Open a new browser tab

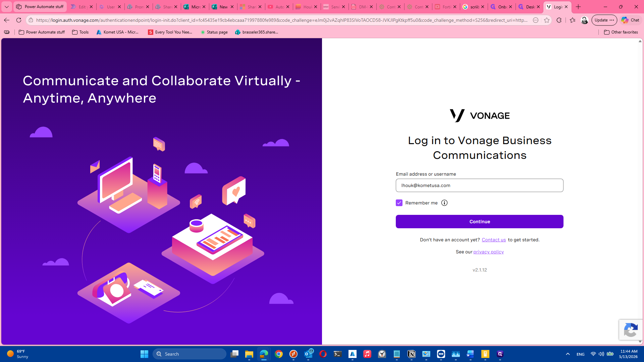578,7
